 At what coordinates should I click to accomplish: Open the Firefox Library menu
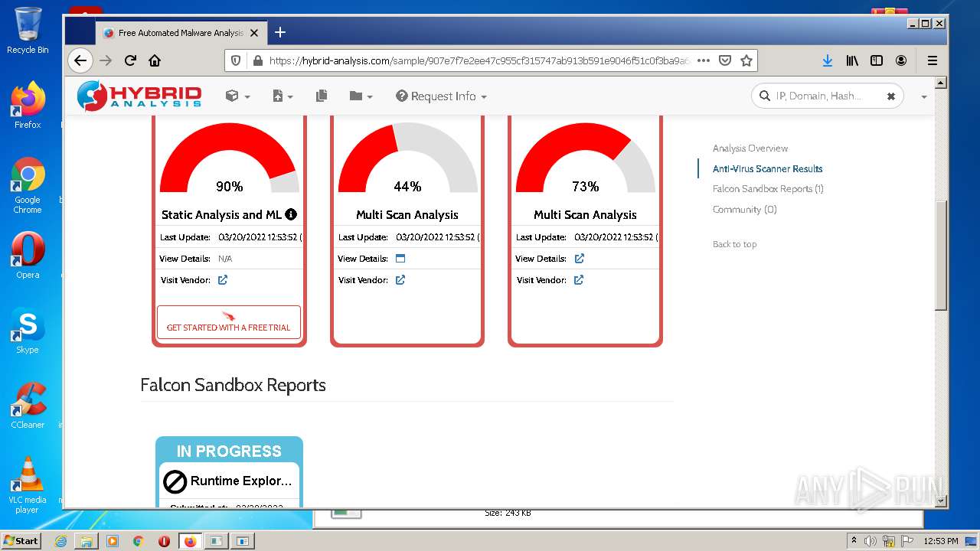(x=852, y=60)
